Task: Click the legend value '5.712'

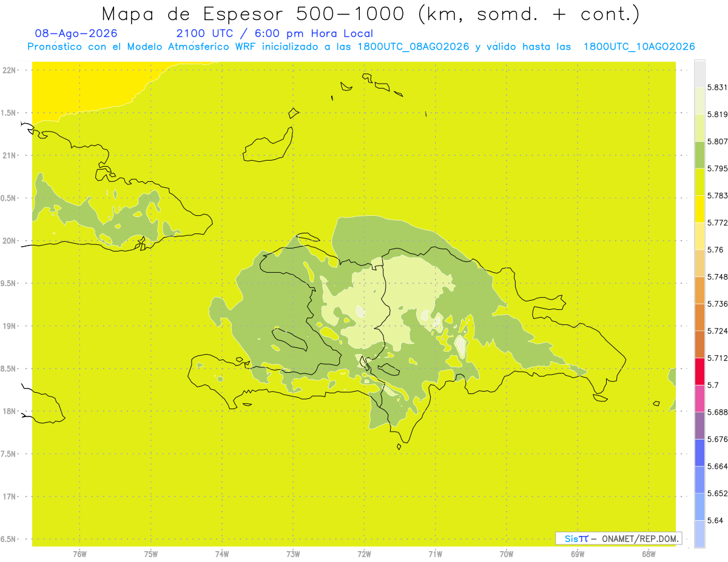Action: (717, 358)
